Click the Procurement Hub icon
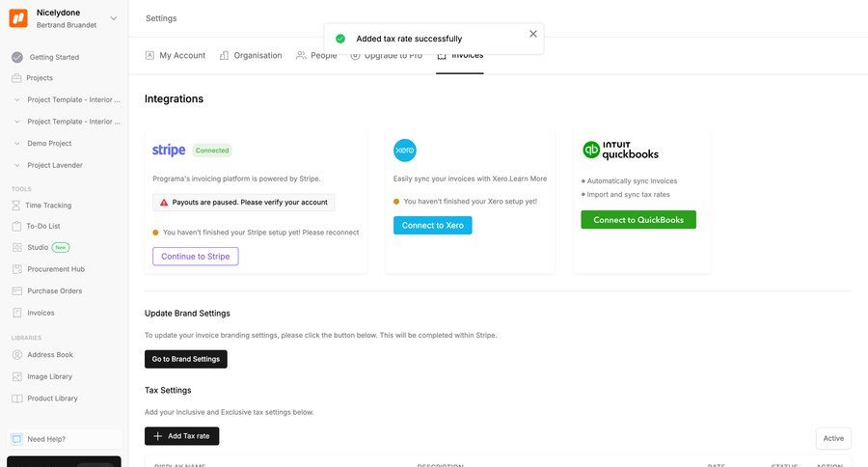This screenshot has width=868, height=467. tap(17, 269)
